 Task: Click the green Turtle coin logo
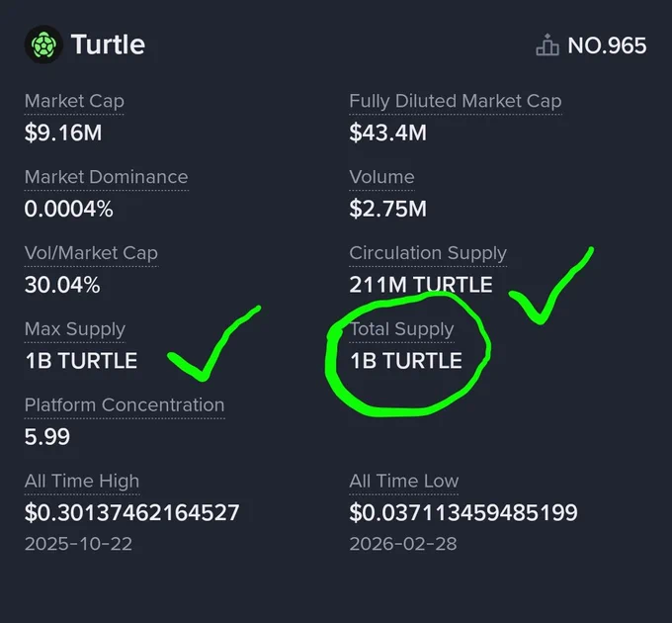click(x=43, y=44)
